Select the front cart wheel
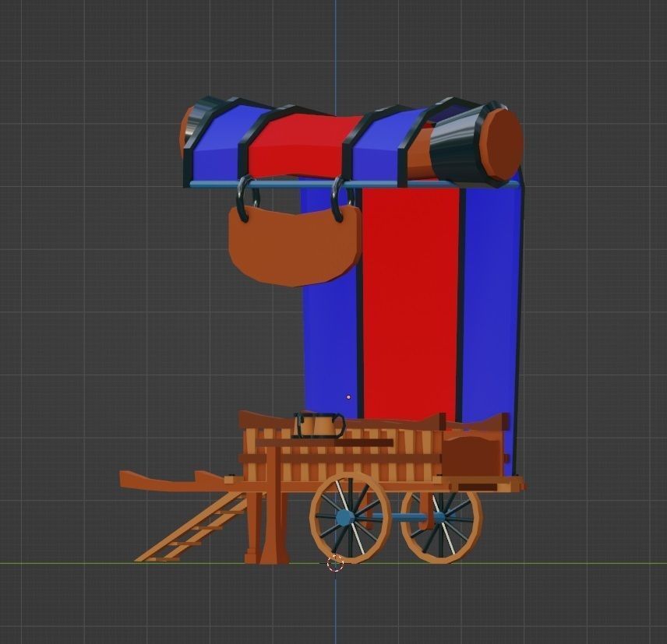Viewport: 667px width, 644px height. [350, 517]
